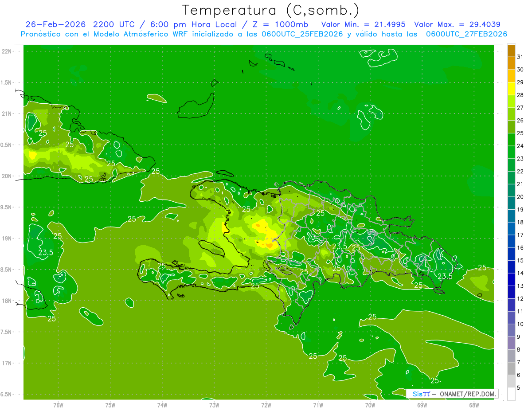Click the '70W' longitude axis label
Viewport: 532px width, 411px height.
[370, 405]
